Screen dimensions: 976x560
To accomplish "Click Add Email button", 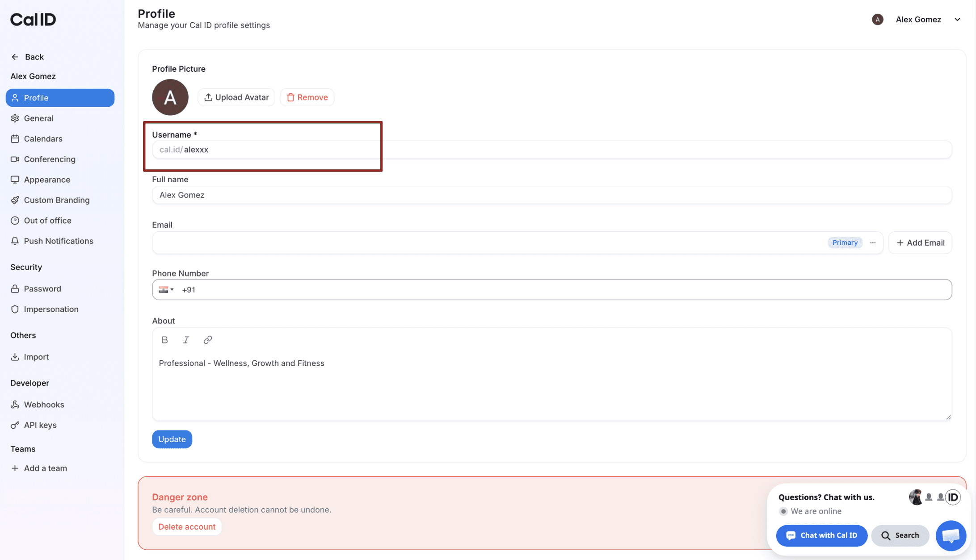I will (920, 242).
